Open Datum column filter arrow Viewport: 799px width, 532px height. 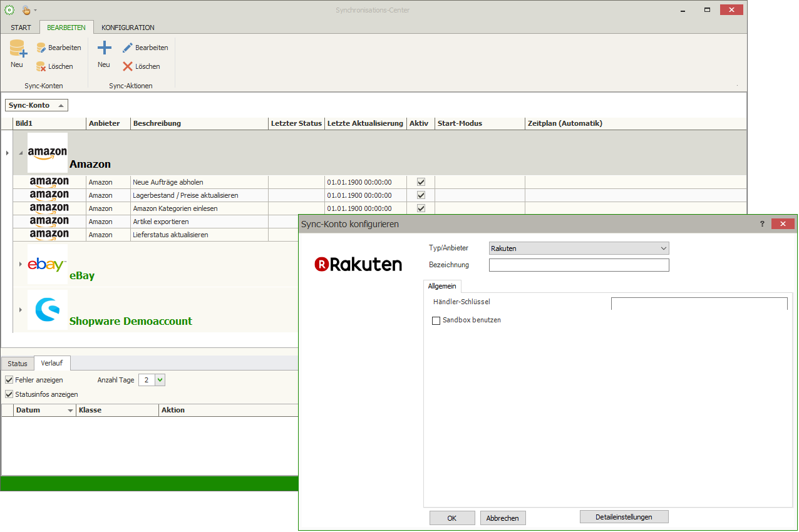[70, 411]
